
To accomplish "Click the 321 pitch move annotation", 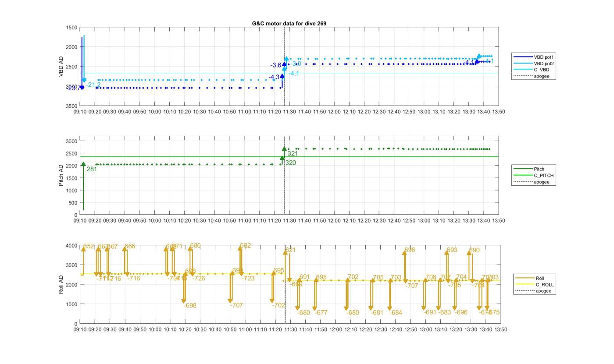I will [293, 154].
